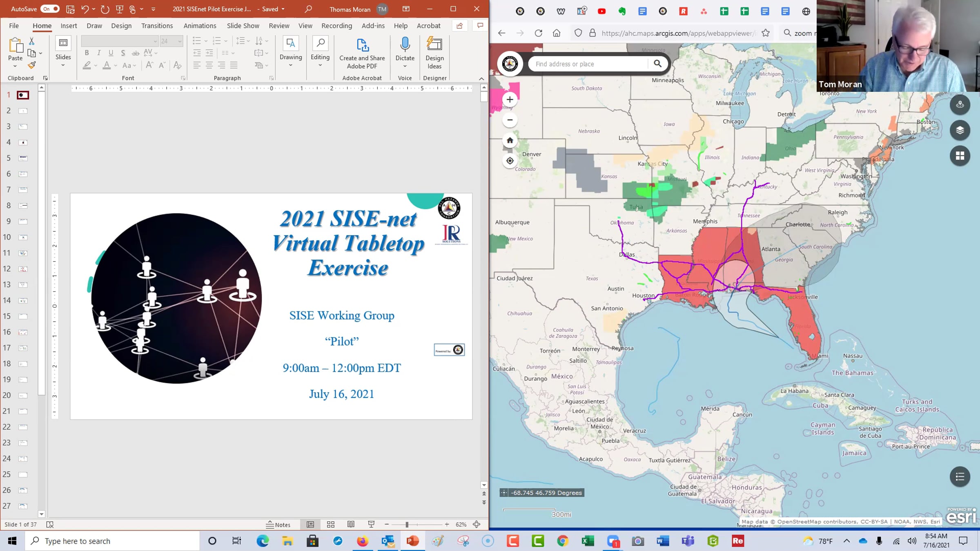Zoom in on the map
The height and width of the screenshot is (551, 980).
pos(510,100)
